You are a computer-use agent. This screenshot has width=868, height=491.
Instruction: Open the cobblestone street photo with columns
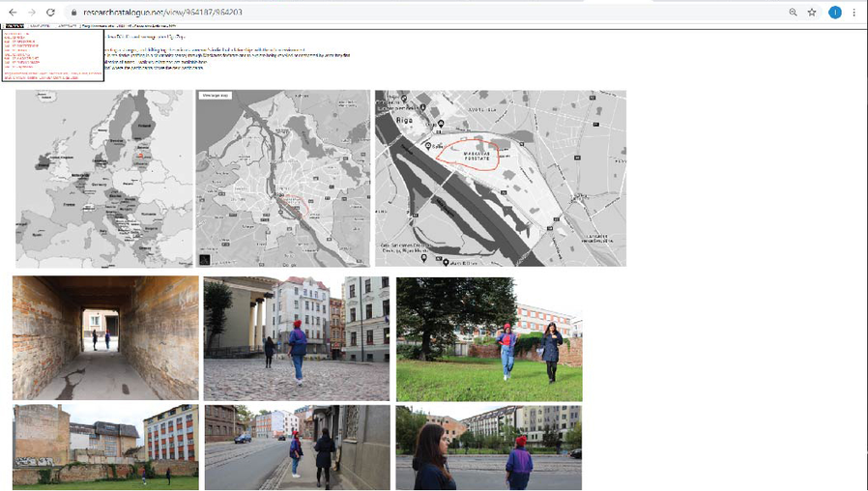pos(296,338)
